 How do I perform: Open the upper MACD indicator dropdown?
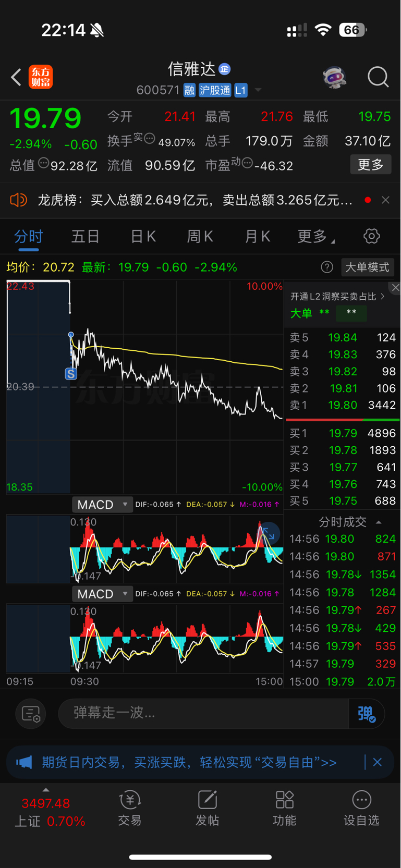102,505
